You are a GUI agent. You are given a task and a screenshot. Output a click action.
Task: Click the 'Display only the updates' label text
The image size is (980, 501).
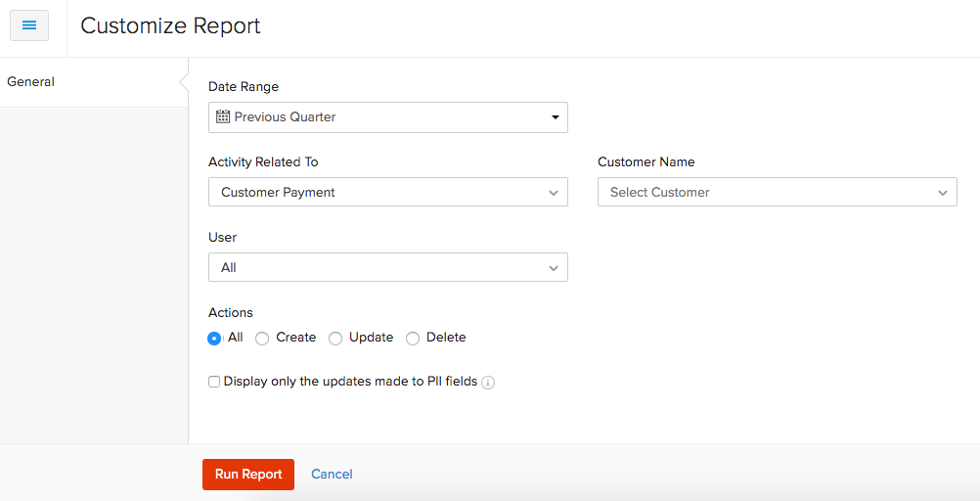click(350, 382)
